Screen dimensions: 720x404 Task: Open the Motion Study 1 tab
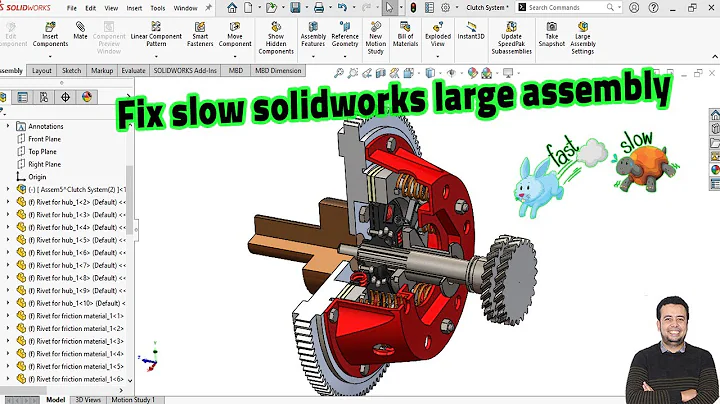coord(133,400)
